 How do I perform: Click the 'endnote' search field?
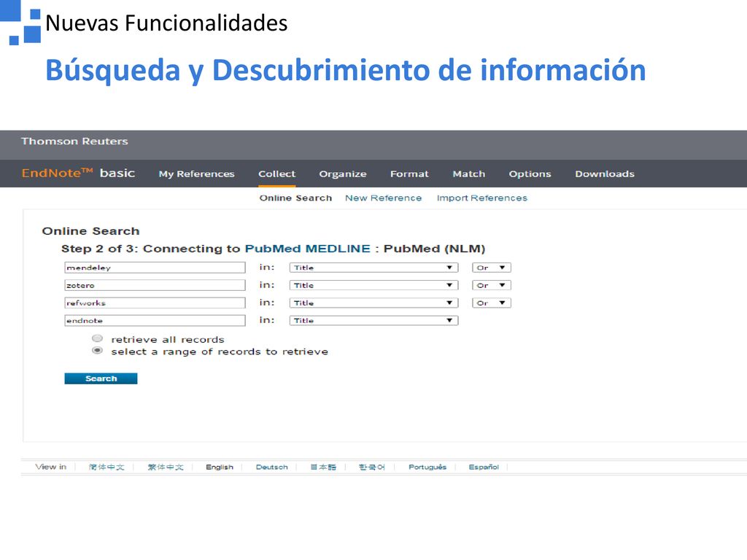155,321
